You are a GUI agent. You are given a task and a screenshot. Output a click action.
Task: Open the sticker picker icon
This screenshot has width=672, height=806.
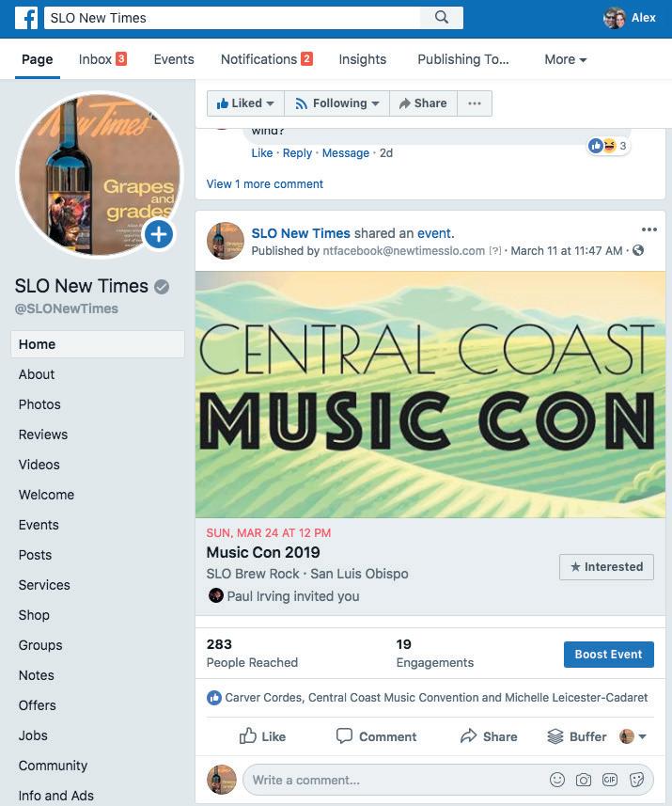click(x=636, y=780)
